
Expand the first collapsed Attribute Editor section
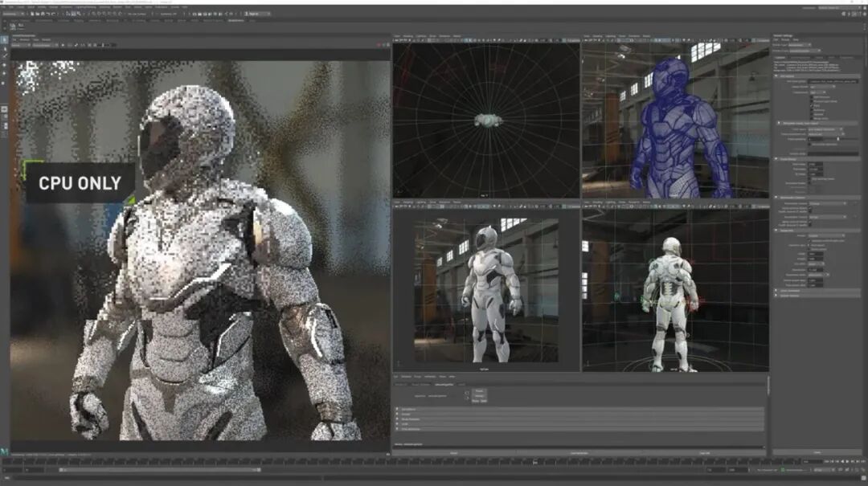[x=397, y=409]
